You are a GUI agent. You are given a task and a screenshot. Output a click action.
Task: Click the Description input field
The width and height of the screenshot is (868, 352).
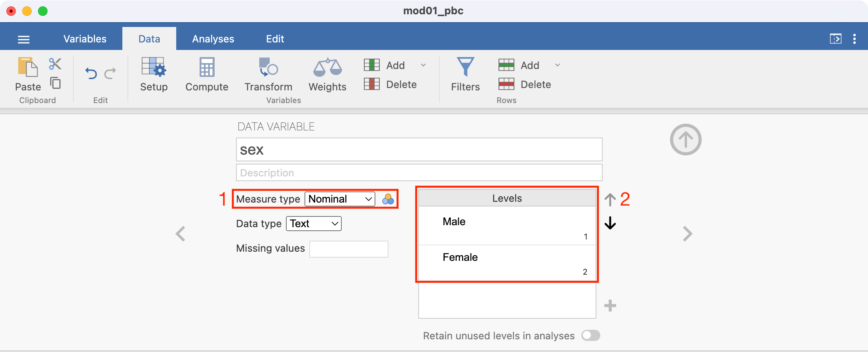(x=419, y=173)
